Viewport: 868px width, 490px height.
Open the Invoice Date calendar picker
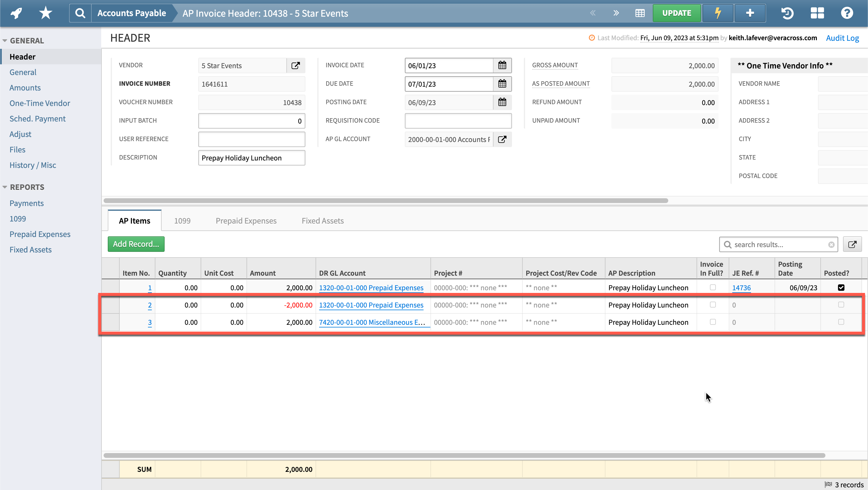pyautogui.click(x=502, y=65)
